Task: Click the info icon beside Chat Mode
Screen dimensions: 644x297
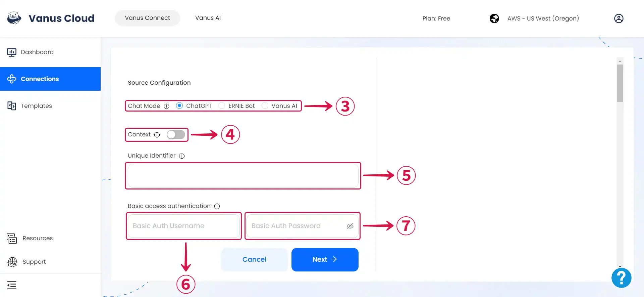Action: click(166, 106)
